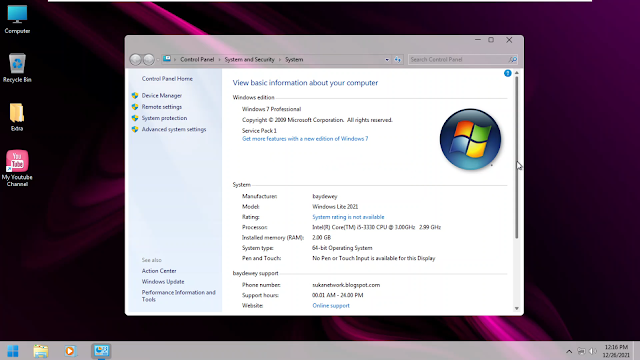The image size is (640, 360).
Task: Open Control Panel Home link
Action: [167, 79]
